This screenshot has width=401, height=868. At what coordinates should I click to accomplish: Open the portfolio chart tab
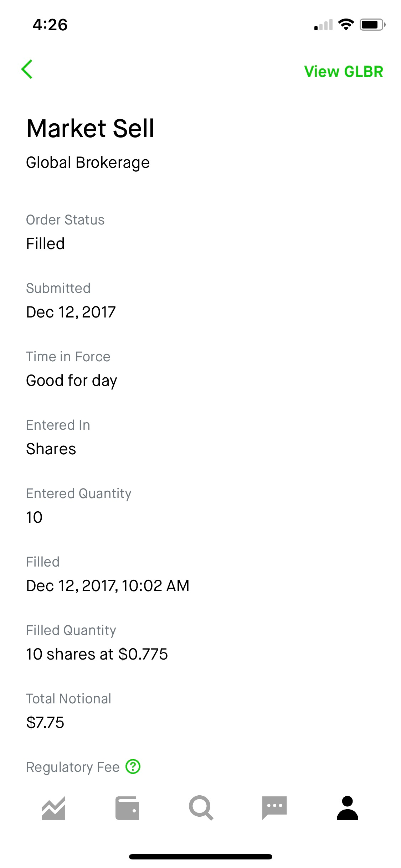tap(53, 808)
